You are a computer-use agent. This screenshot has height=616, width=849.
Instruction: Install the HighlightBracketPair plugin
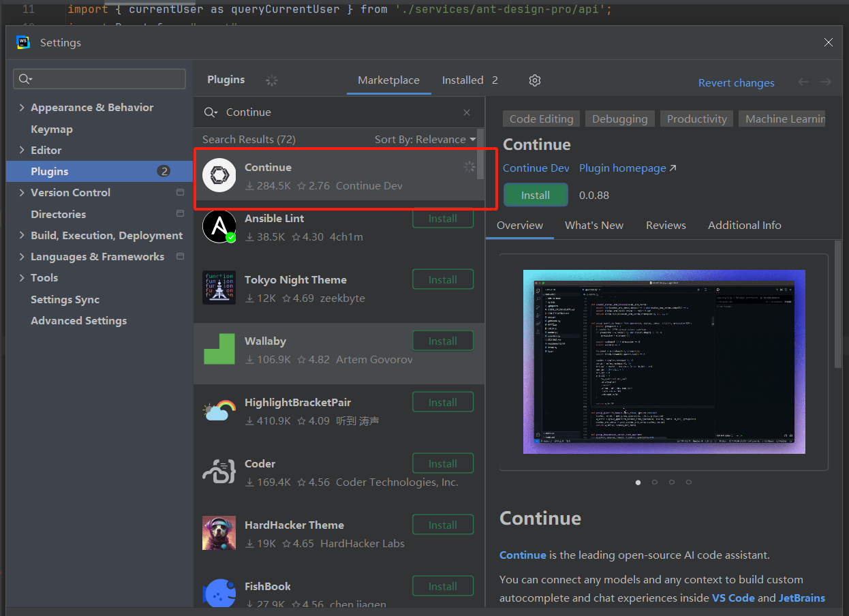pos(443,403)
